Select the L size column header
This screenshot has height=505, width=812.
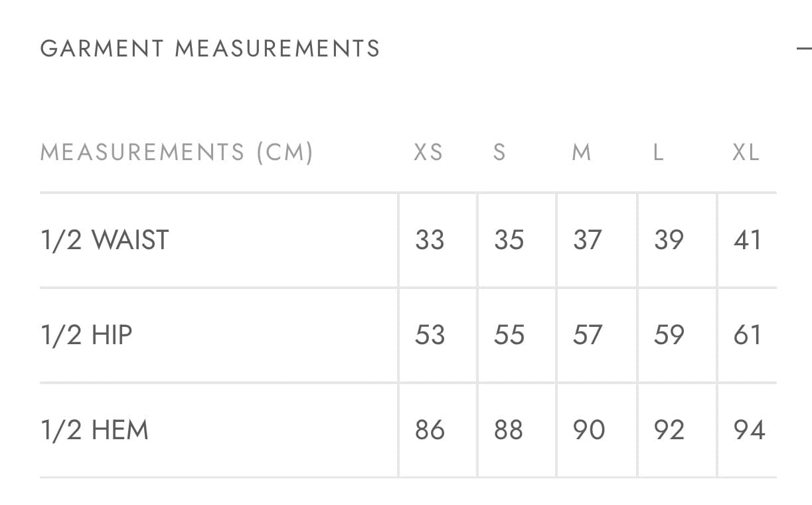pyautogui.click(x=658, y=153)
